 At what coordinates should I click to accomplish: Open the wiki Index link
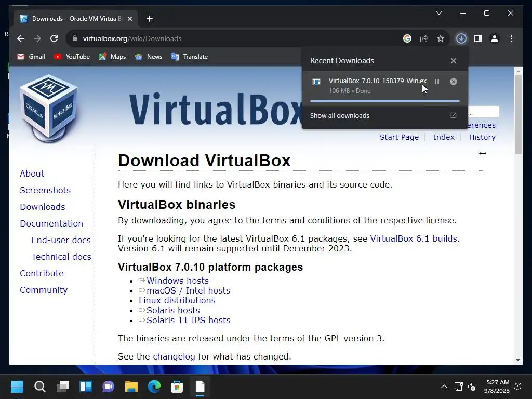pyautogui.click(x=444, y=137)
